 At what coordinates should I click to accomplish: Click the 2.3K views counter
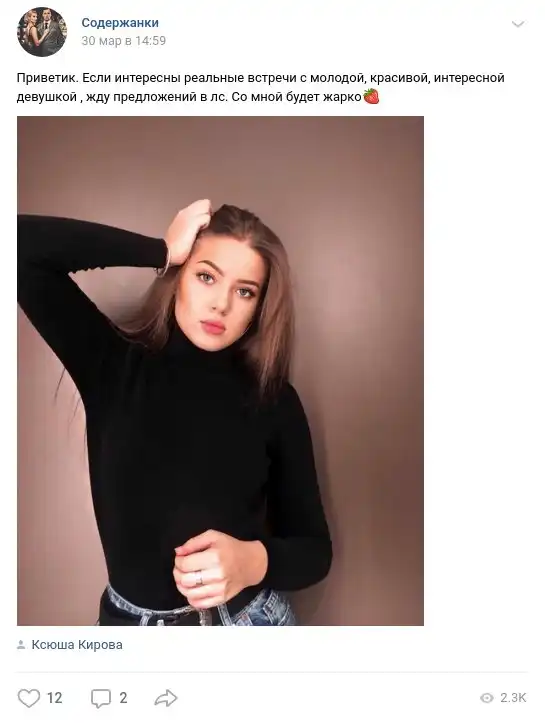tap(513, 698)
